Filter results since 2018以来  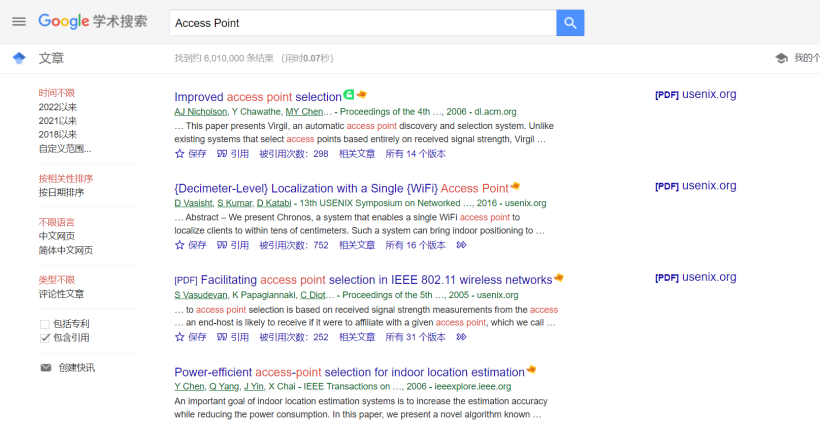click(58, 134)
